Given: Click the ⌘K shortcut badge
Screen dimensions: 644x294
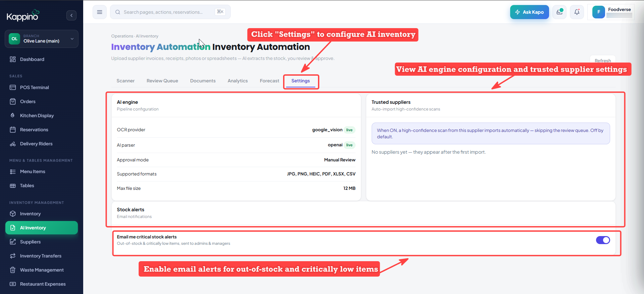Looking at the screenshot, I should tap(220, 12).
